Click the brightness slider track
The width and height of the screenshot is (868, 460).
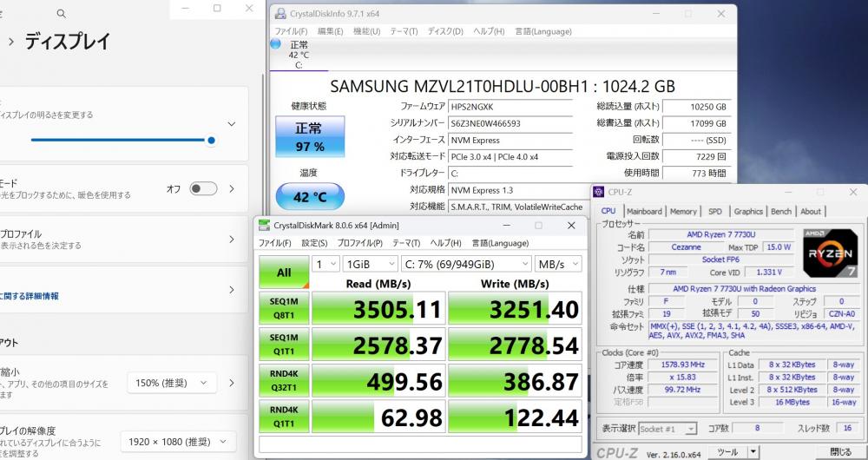[x=120, y=140]
